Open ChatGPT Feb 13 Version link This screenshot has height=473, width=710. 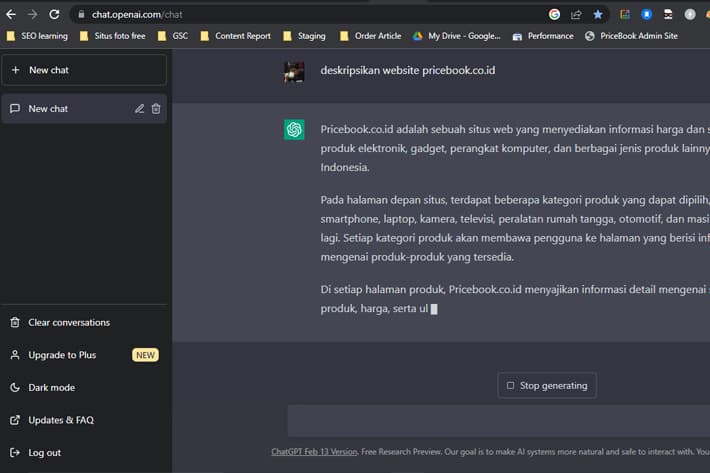click(314, 452)
